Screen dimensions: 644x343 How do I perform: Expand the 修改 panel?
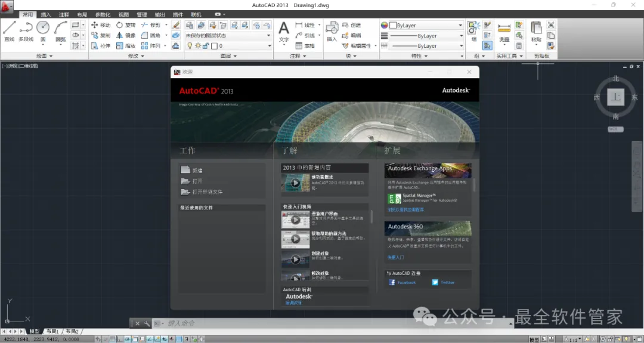135,56
